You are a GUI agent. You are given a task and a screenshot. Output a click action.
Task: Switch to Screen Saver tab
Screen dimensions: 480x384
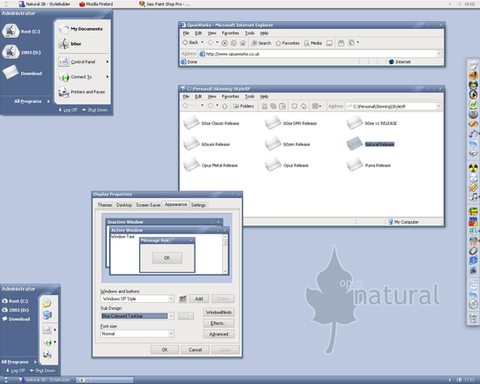148,205
